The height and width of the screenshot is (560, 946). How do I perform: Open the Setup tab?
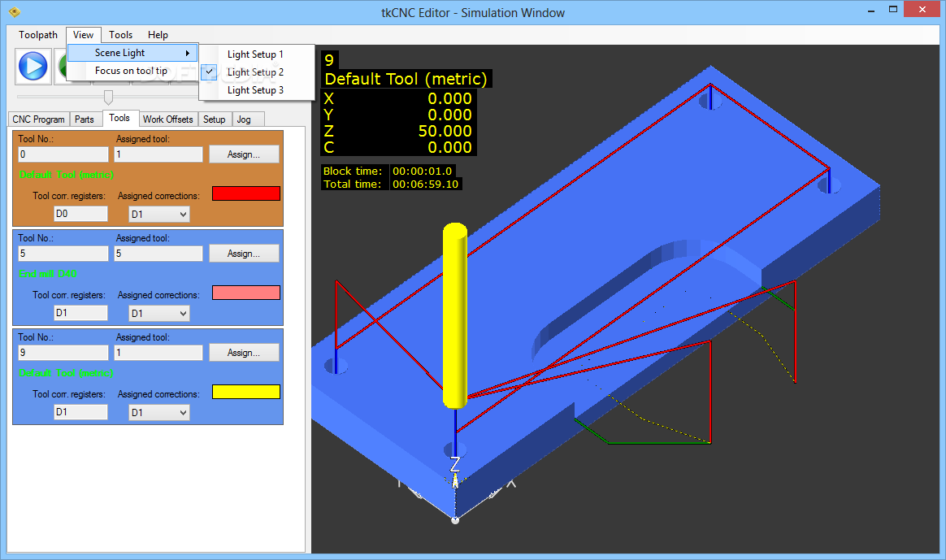tap(215, 119)
